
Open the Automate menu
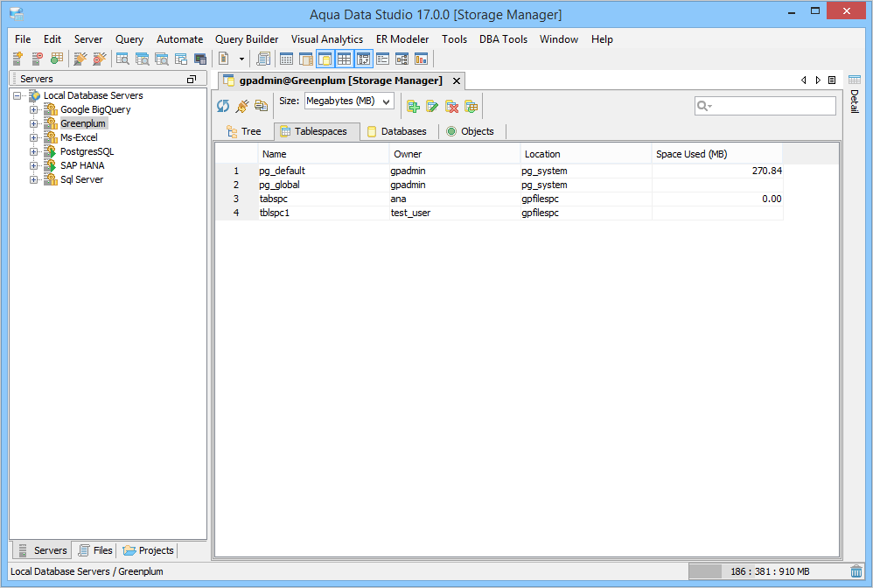click(180, 39)
